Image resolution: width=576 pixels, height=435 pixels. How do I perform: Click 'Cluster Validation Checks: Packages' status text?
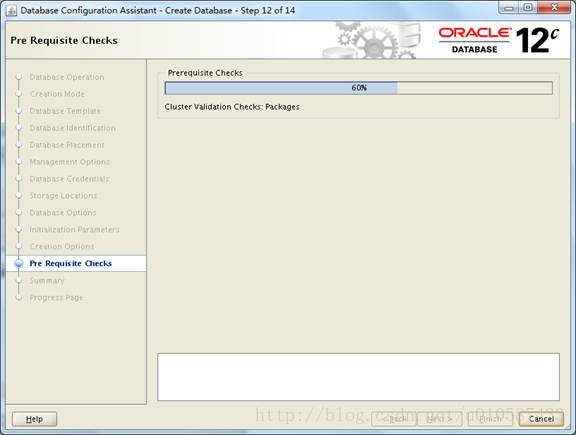[232, 107]
